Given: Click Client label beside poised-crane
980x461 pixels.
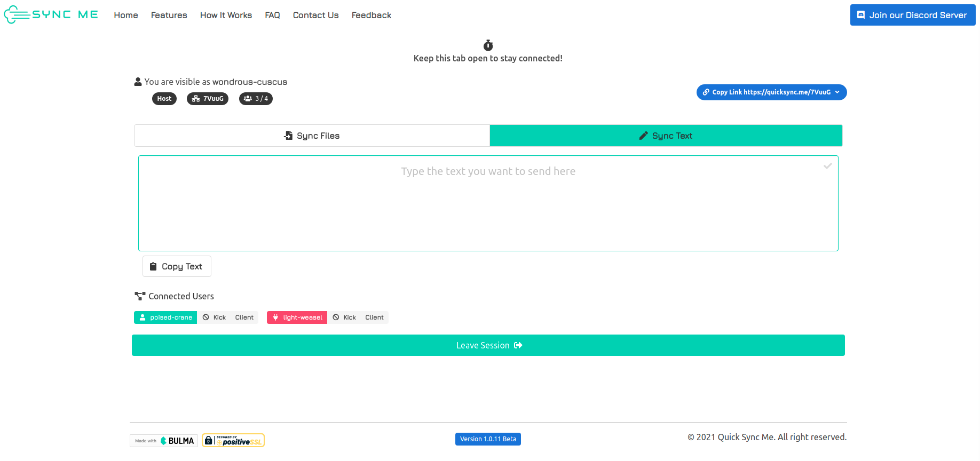Looking at the screenshot, I should click(244, 317).
